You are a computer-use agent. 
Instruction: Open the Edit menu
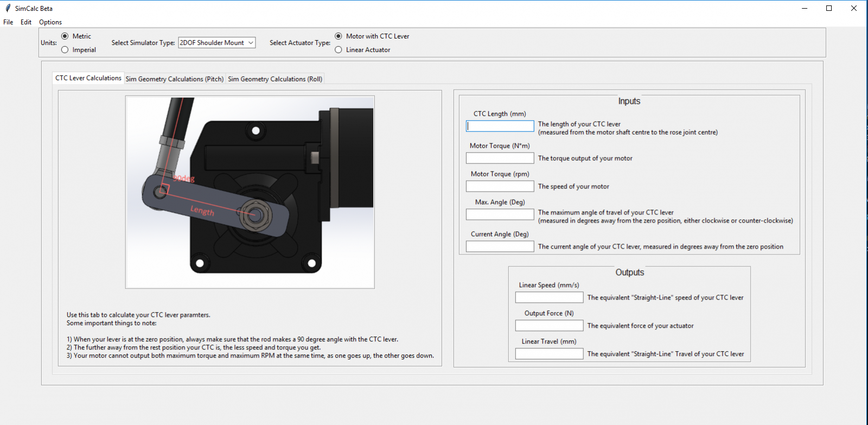[x=26, y=22]
